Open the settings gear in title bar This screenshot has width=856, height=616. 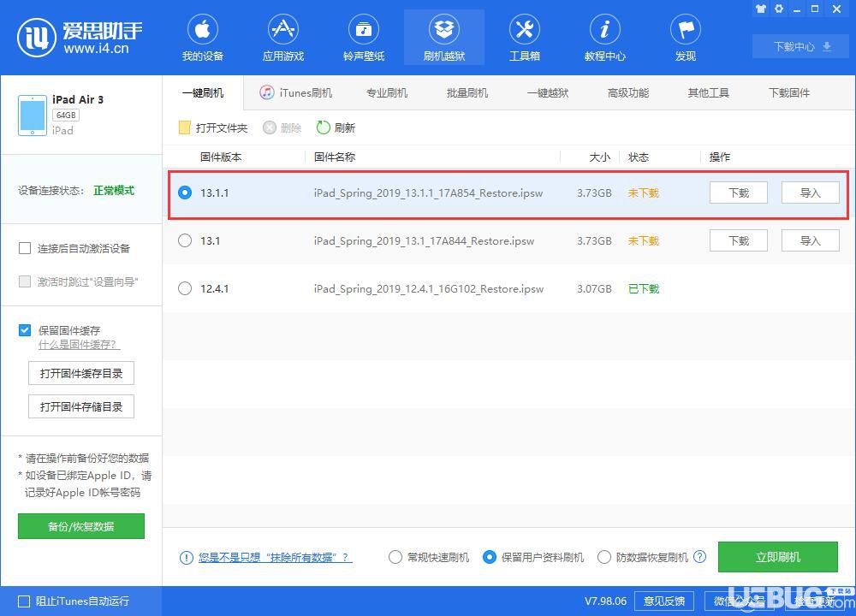(x=779, y=9)
